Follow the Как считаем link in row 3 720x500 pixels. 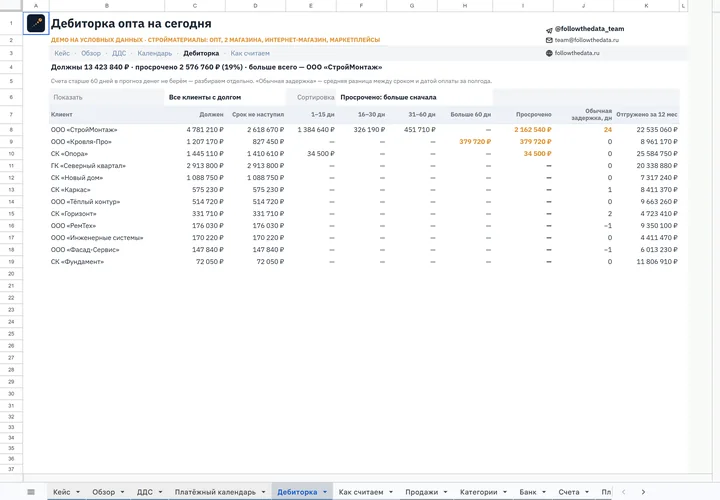coord(250,53)
